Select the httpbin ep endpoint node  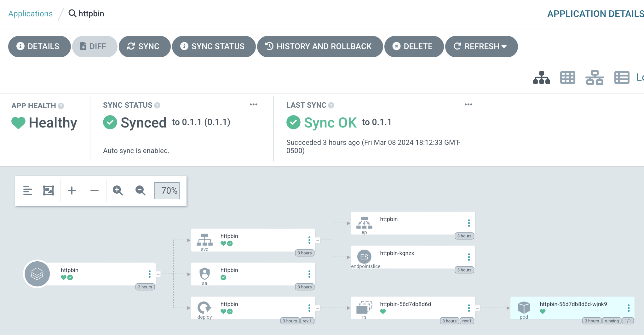coord(413,223)
